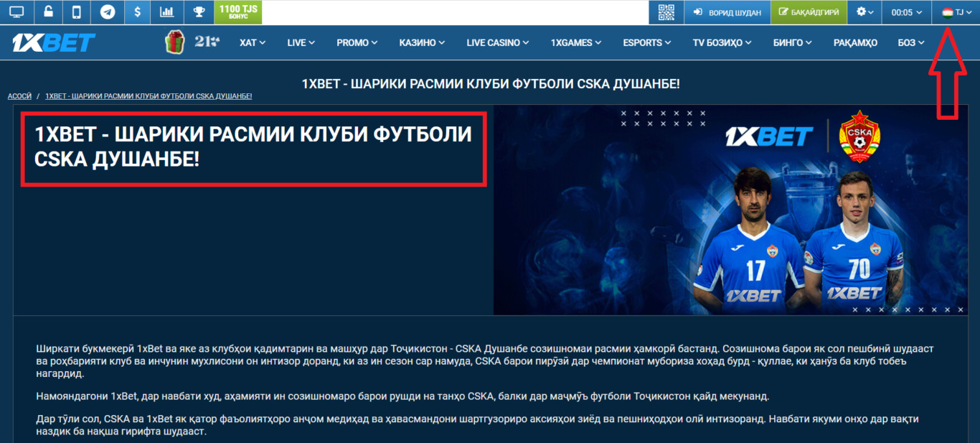This screenshot has height=443, width=980.
Task: Open the mobile version icon
Action: 77,11
